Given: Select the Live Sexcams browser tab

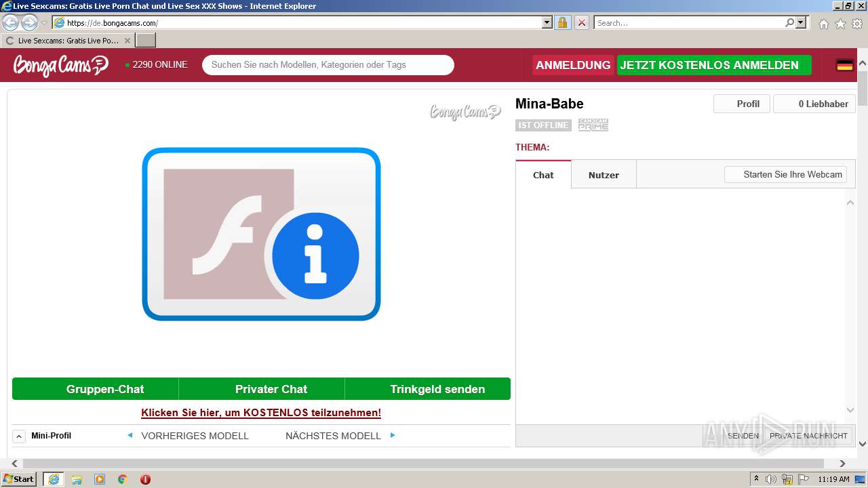Looking at the screenshot, I should coord(68,41).
